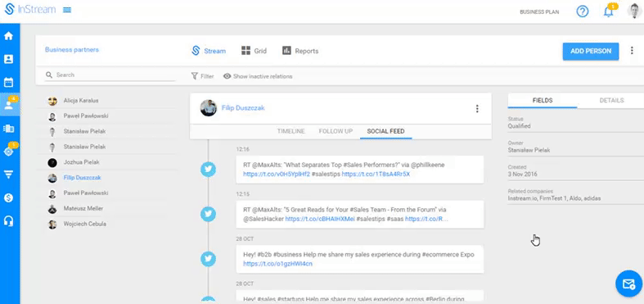Open the https://t.co/v0H5YplHf2 link
This screenshot has width=644, height=304.
(276, 174)
